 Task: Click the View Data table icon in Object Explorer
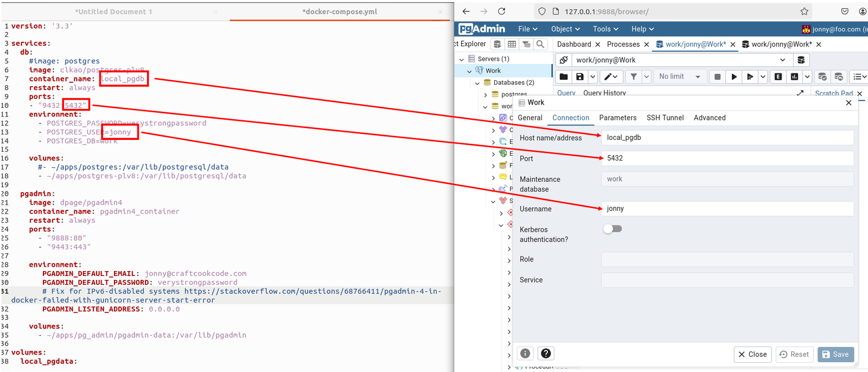[x=512, y=44]
